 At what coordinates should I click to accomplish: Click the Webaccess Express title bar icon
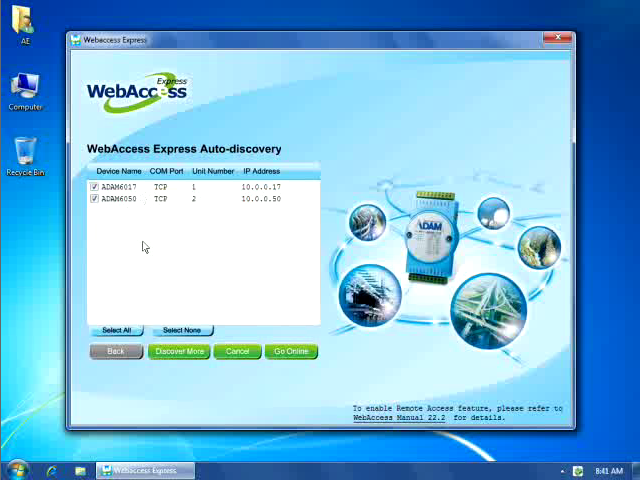pos(76,40)
